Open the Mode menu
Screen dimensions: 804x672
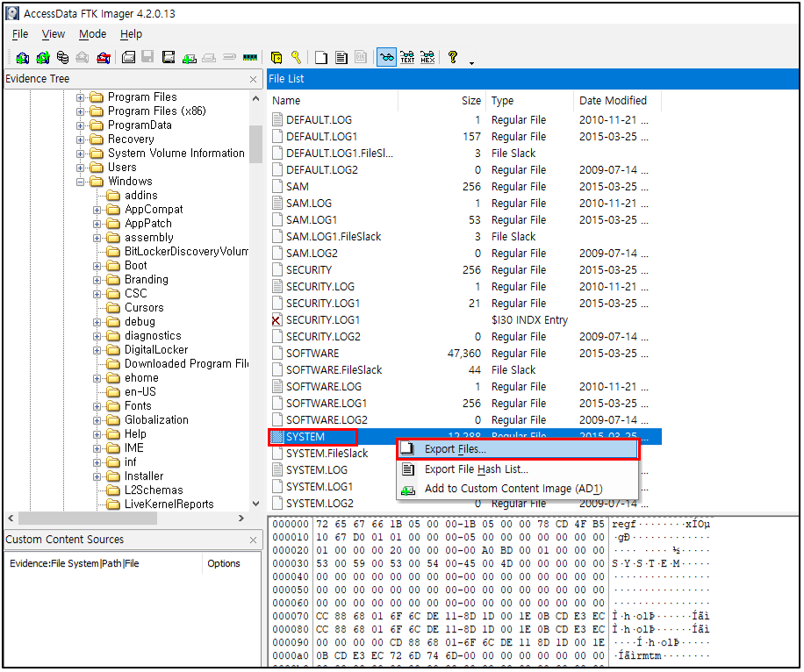pyautogui.click(x=92, y=34)
